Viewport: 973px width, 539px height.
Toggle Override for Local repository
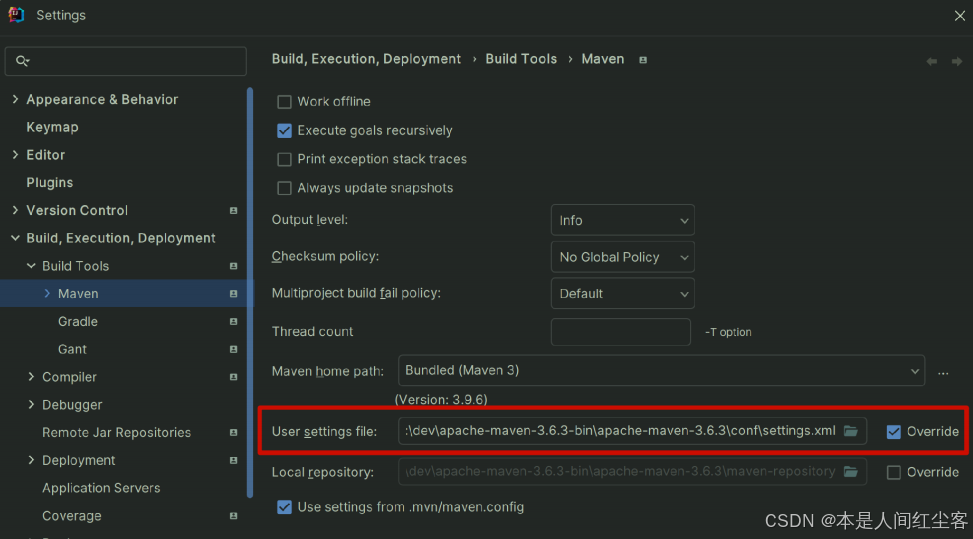(x=894, y=473)
